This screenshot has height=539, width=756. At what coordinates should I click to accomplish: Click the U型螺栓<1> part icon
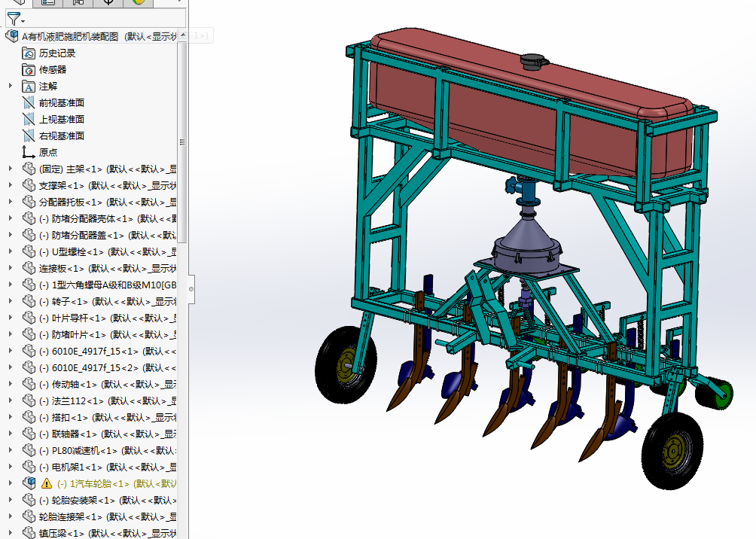(x=29, y=251)
